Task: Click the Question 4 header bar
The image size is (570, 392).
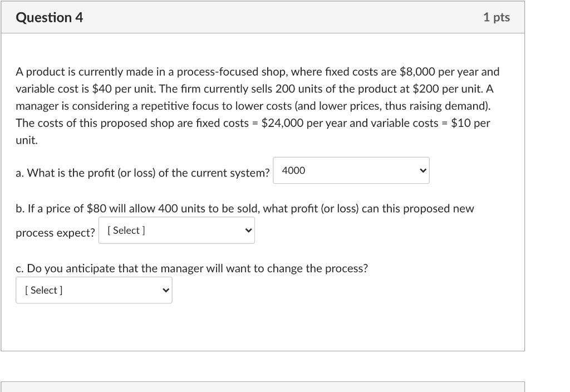Action: (263, 17)
